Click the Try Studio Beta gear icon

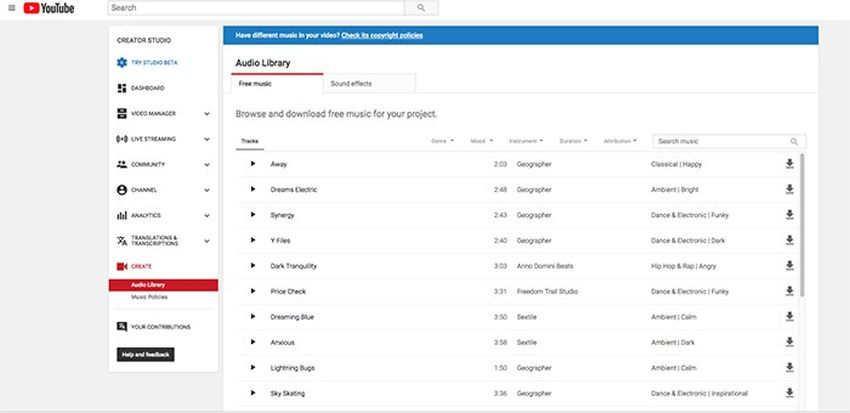pos(122,63)
